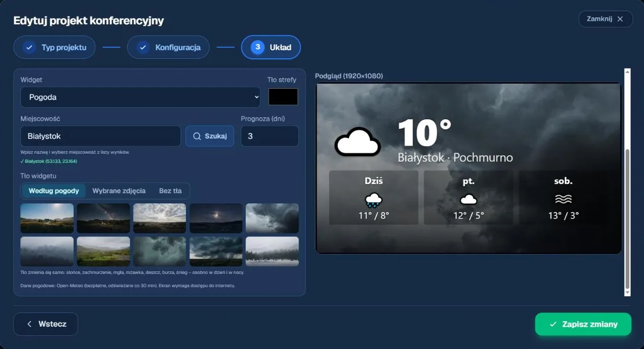The height and width of the screenshot is (349, 644).
Task: Click the Białystok · Pochmurno preview text
Action: [456, 157]
